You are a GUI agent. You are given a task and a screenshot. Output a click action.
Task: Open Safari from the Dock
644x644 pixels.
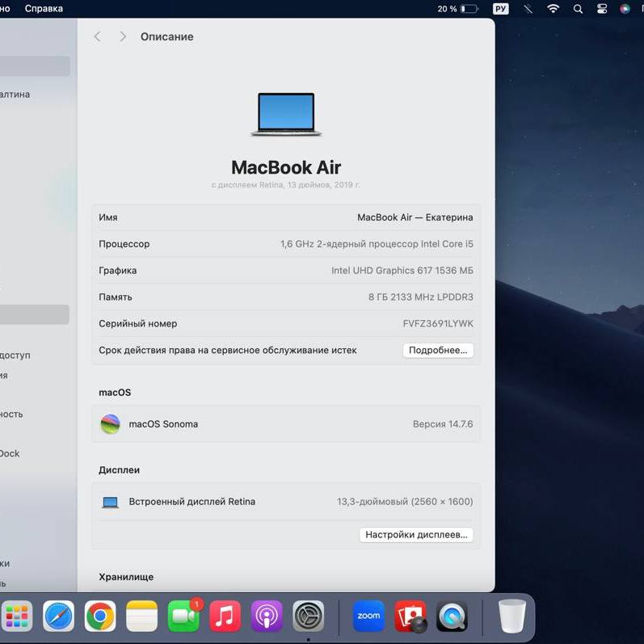[x=58, y=616]
